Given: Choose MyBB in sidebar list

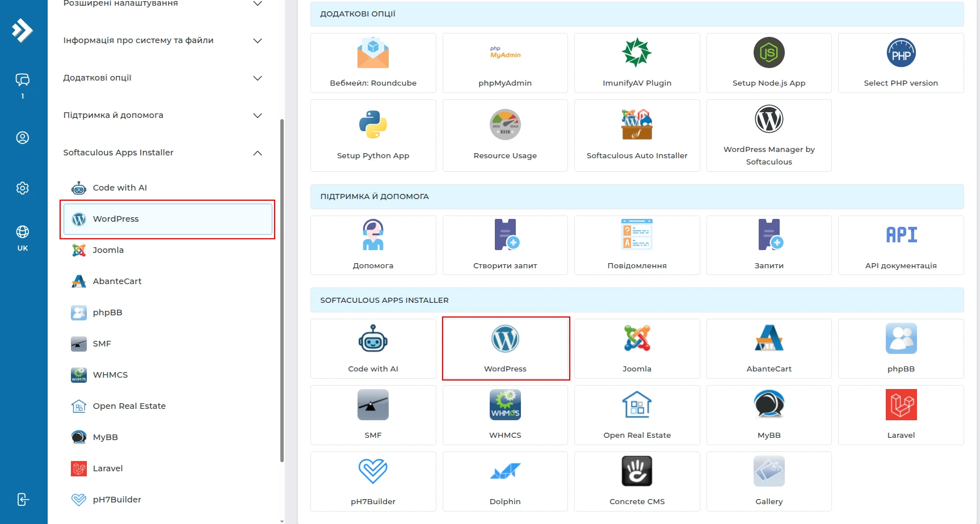Looking at the screenshot, I should pyautogui.click(x=168, y=437).
